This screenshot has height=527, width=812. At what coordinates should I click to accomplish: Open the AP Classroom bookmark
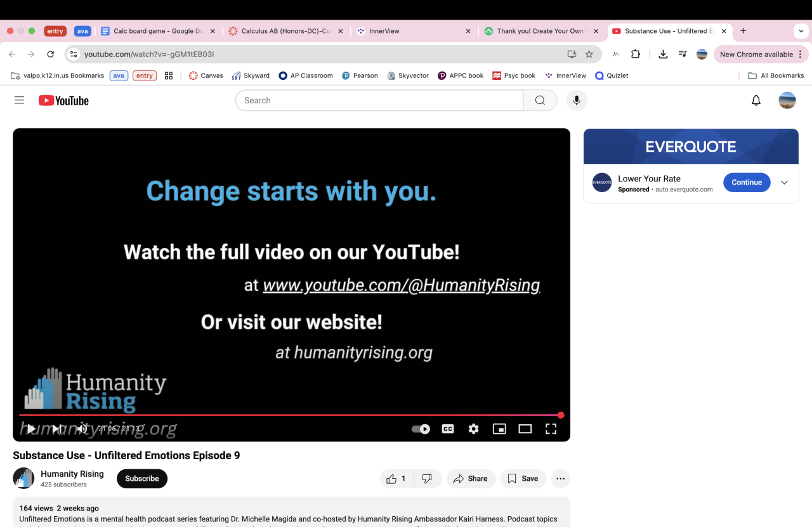[305, 75]
